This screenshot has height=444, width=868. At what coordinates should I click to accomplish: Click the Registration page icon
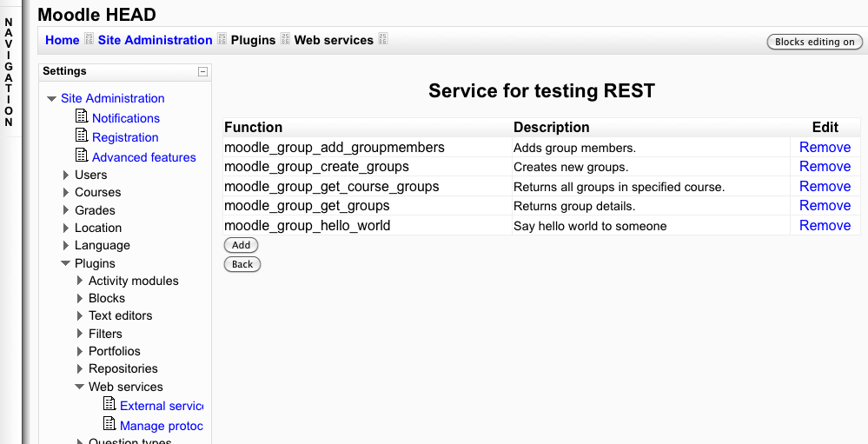click(x=82, y=136)
